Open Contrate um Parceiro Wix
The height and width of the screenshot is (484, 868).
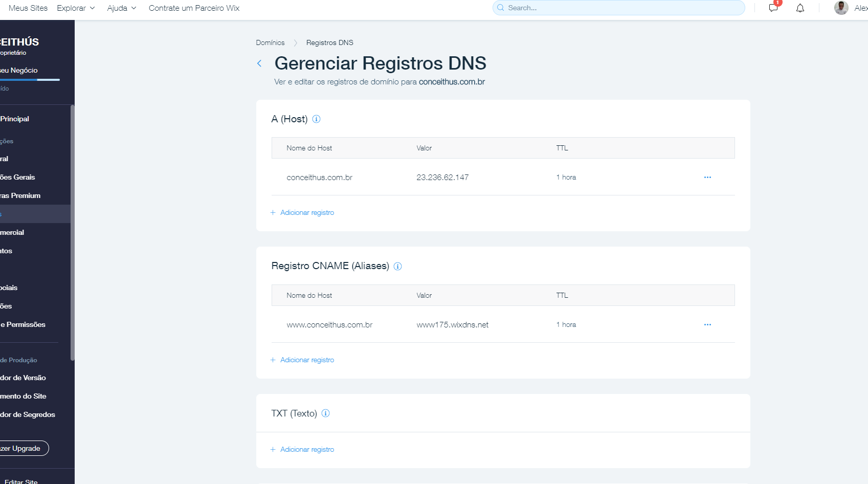pyautogui.click(x=194, y=8)
